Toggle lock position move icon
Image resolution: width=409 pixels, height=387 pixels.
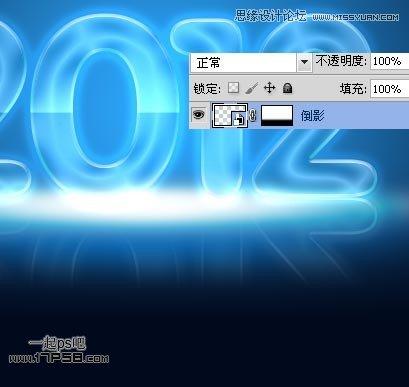[269, 88]
